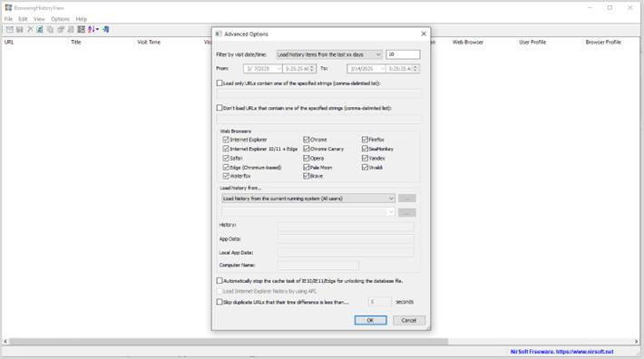Open the Options menu
The width and height of the screenshot is (644, 359).
(60, 19)
